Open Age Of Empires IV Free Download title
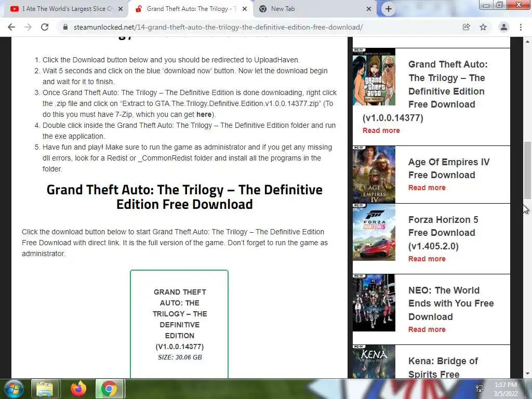This screenshot has height=399, width=532. point(449,168)
